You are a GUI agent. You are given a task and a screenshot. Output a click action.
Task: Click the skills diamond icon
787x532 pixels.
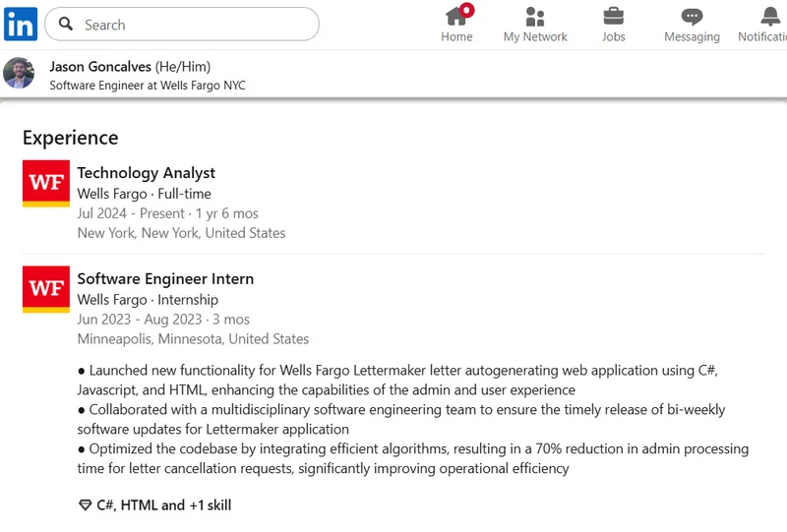(86, 504)
